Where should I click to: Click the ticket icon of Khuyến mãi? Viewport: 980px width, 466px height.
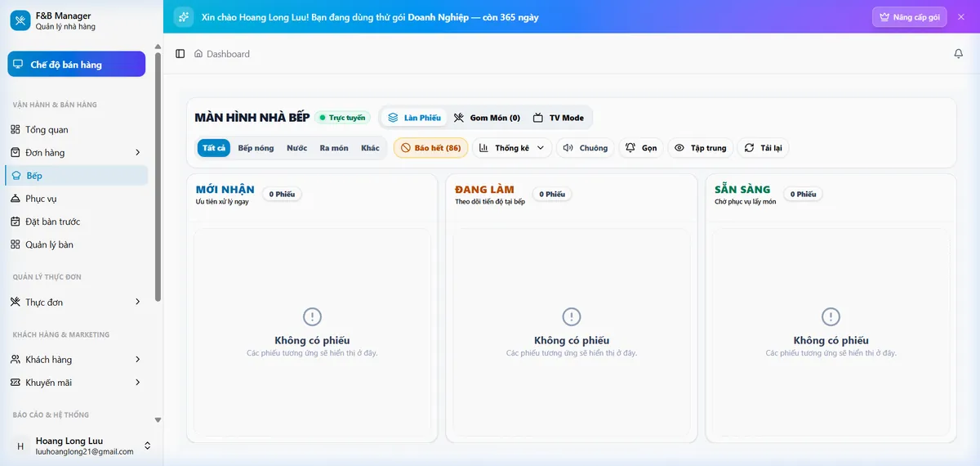16,382
